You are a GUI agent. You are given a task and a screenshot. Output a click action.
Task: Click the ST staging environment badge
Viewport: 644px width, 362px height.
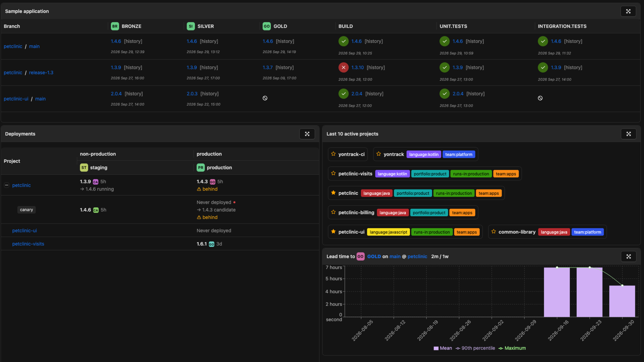pyautogui.click(x=84, y=168)
